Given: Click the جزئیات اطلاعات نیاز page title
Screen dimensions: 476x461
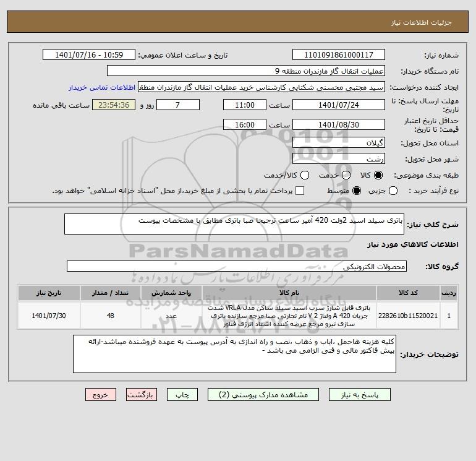Looking at the screenshot, I should [x=422, y=22].
